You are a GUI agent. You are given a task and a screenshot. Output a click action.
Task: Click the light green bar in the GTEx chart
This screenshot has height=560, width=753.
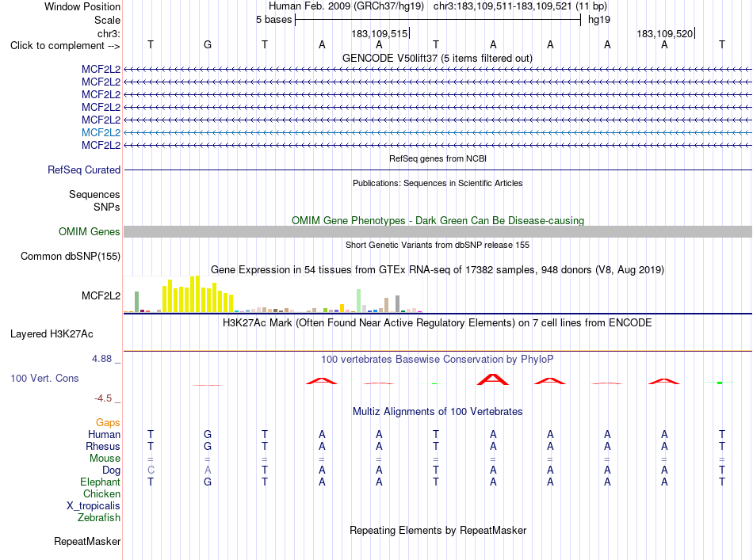[x=358, y=301]
